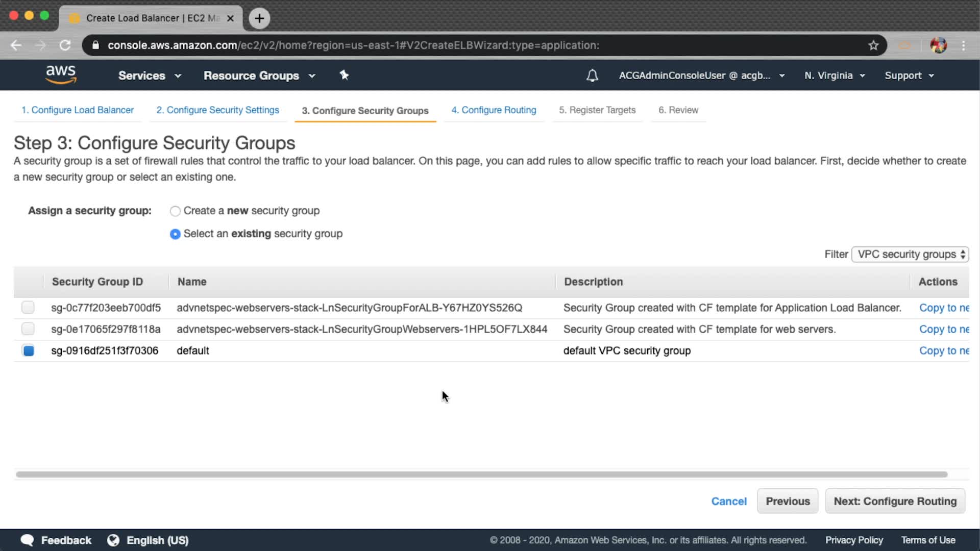Open a new browser tab

(259, 18)
